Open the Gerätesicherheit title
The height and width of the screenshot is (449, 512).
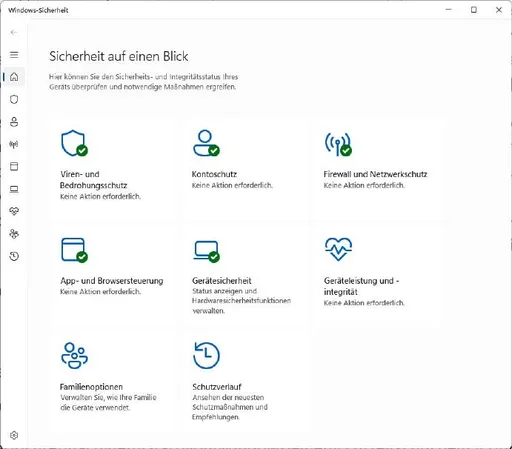222,281
